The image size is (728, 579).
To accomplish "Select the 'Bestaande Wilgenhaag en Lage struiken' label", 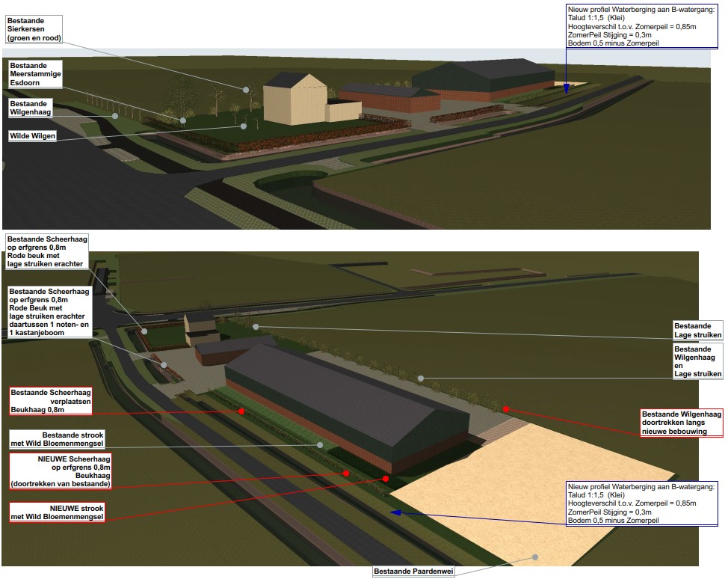I will coord(698,361).
